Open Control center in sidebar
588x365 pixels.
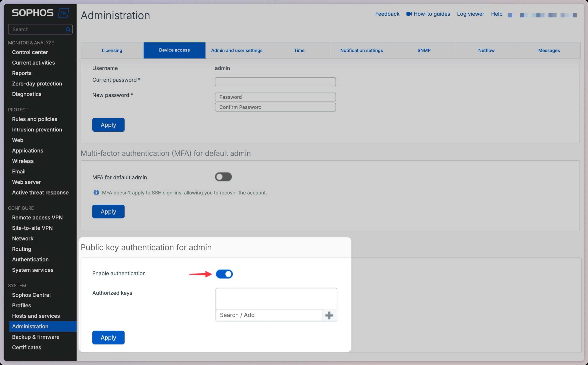click(30, 52)
